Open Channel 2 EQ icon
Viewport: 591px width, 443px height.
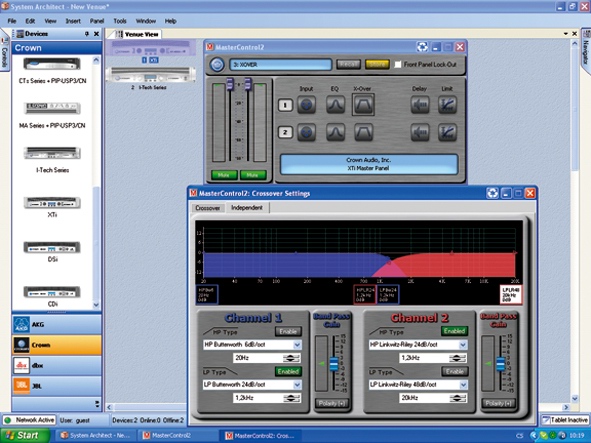tap(335, 133)
